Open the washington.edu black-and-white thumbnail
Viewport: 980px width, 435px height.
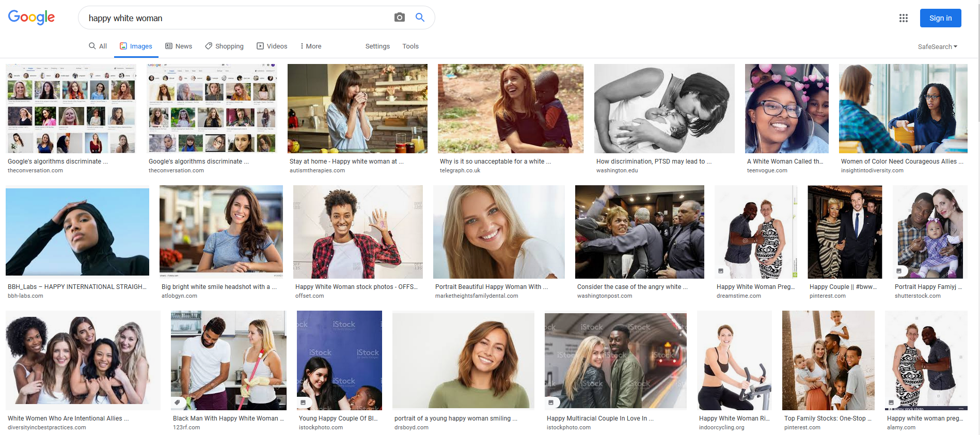[x=665, y=108]
